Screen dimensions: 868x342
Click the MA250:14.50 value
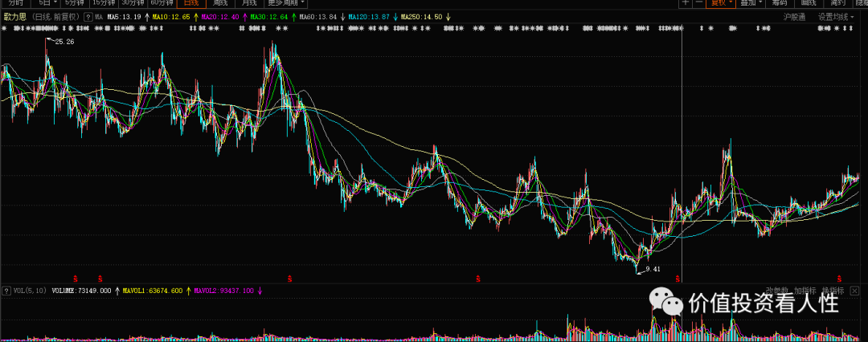click(x=421, y=17)
